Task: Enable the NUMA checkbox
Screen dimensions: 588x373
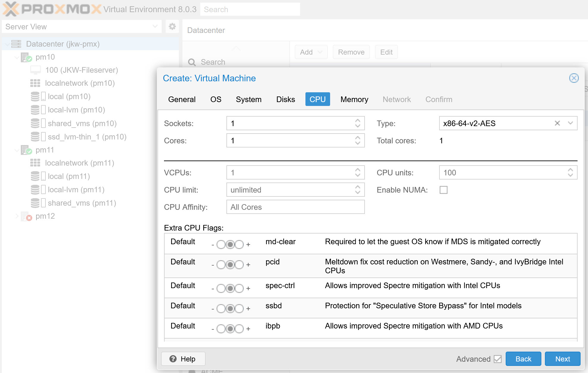Action: (443, 190)
